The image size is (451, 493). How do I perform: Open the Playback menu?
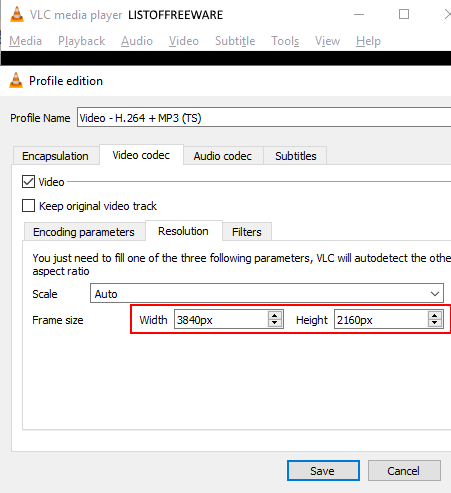81,41
